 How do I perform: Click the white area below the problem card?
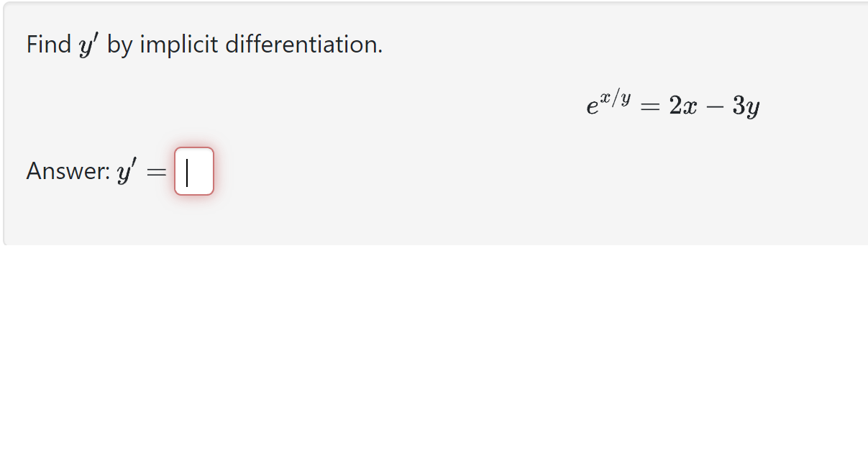click(x=431, y=345)
